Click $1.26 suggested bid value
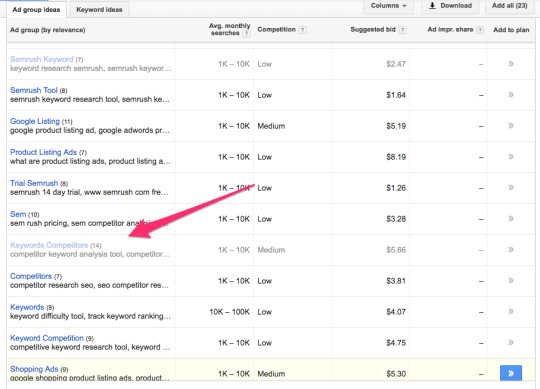The width and height of the screenshot is (540, 389). coord(396,188)
